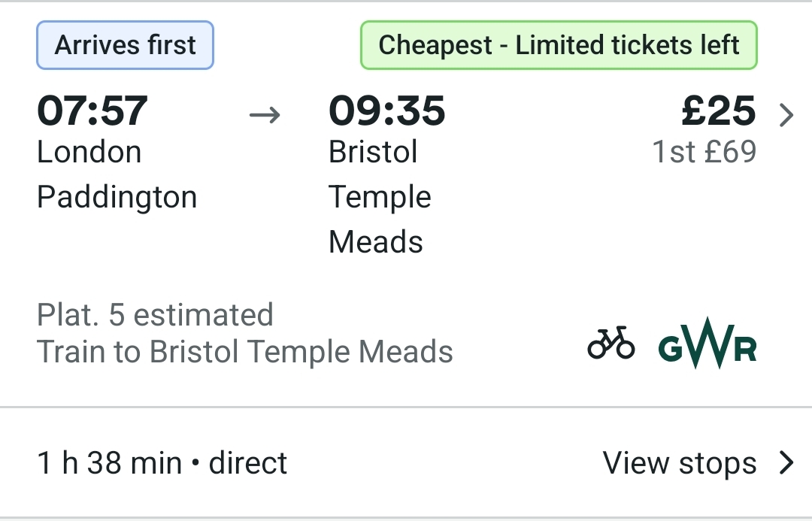Select the Arrives first badge
Screen dimensions: 812x521
(125, 45)
